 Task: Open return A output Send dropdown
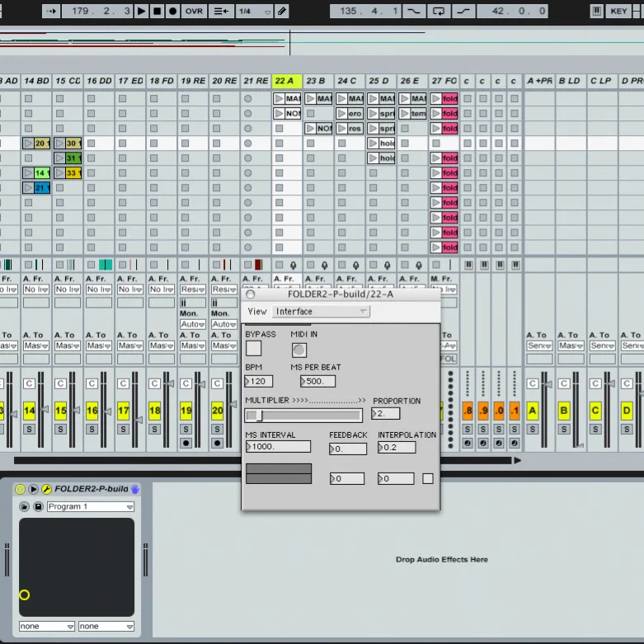(539, 346)
